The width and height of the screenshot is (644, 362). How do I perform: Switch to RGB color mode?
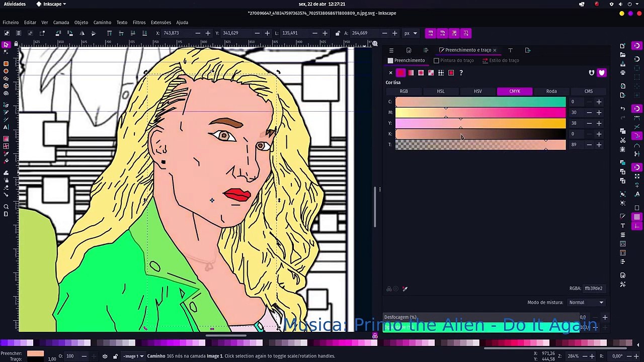pos(404,92)
